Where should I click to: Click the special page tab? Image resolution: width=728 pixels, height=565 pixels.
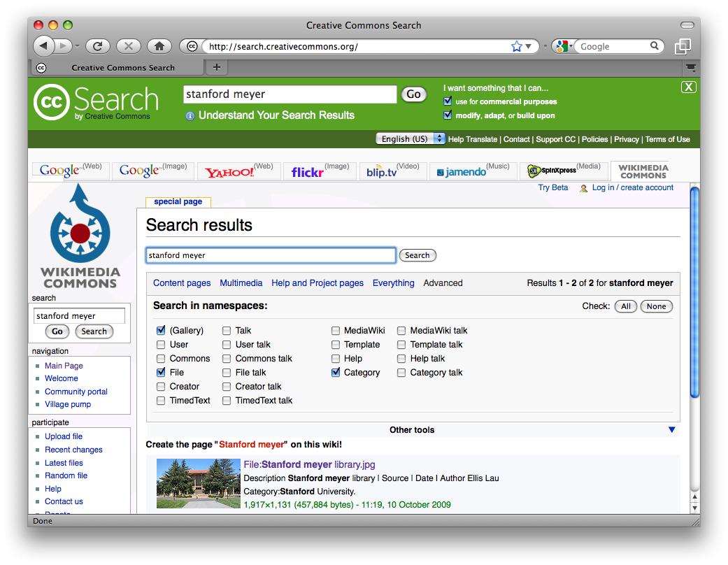tap(178, 201)
